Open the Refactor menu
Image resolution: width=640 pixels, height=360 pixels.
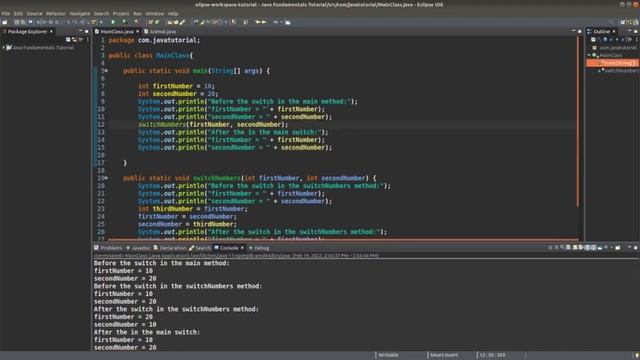click(x=56, y=13)
